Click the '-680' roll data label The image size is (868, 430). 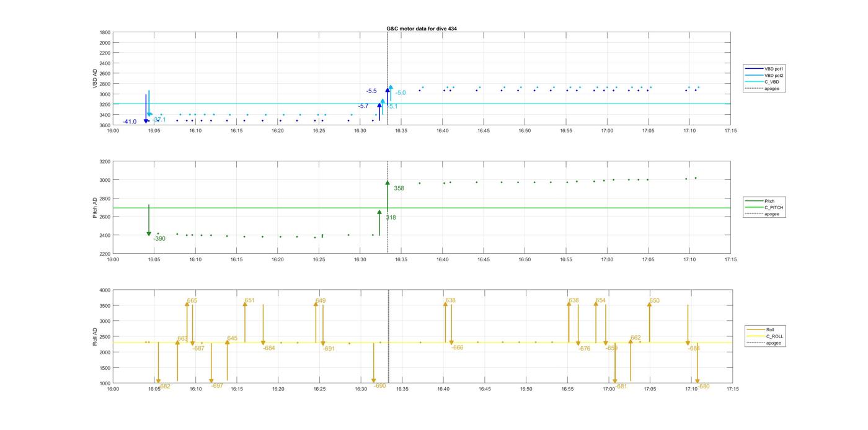(x=704, y=387)
